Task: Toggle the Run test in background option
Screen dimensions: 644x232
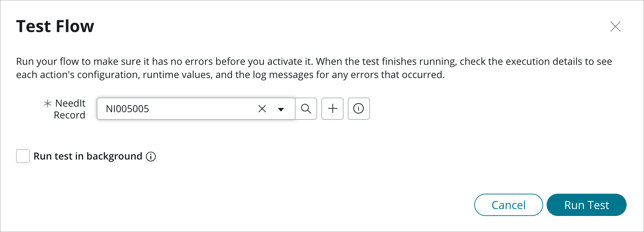Action: [x=23, y=156]
